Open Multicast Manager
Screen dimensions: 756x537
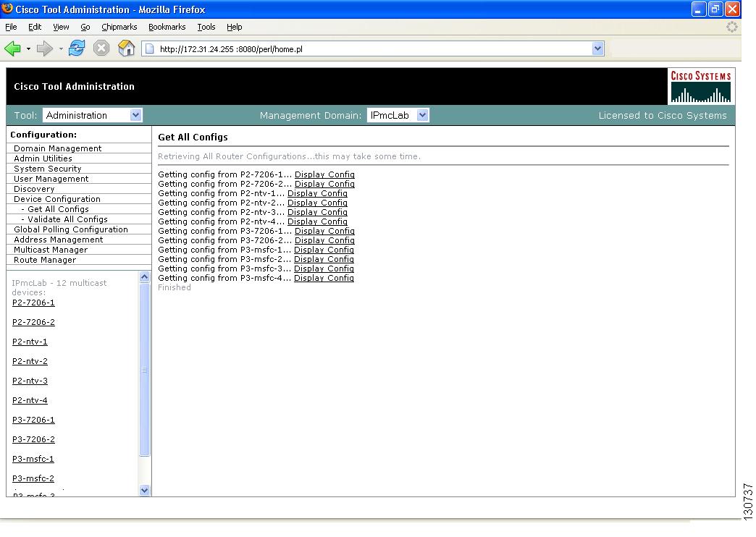[51, 250]
